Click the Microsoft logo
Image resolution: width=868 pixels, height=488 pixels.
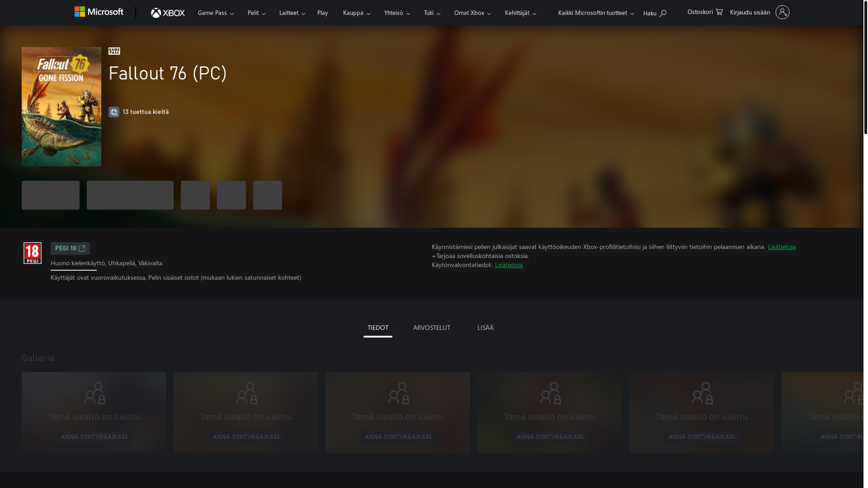click(x=99, y=12)
